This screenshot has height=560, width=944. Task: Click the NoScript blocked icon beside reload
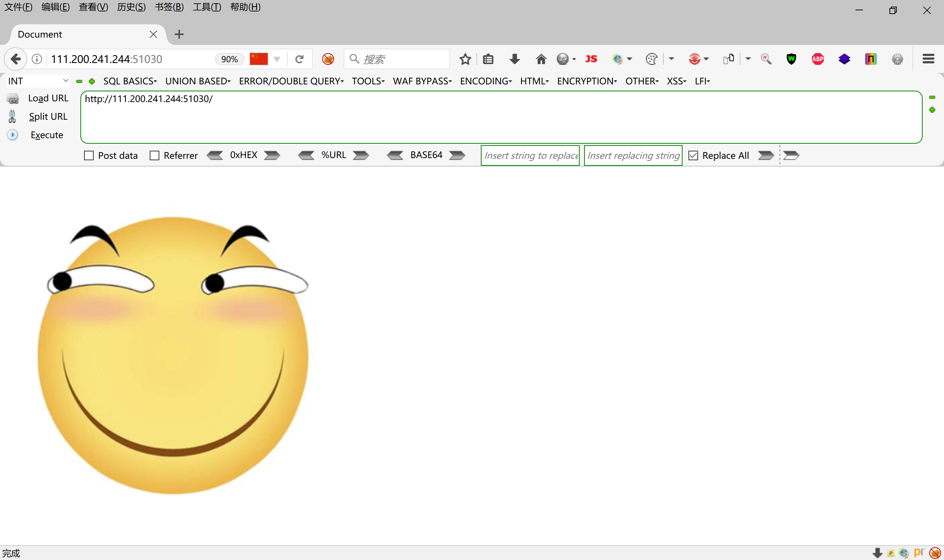(x=328, y=59)
